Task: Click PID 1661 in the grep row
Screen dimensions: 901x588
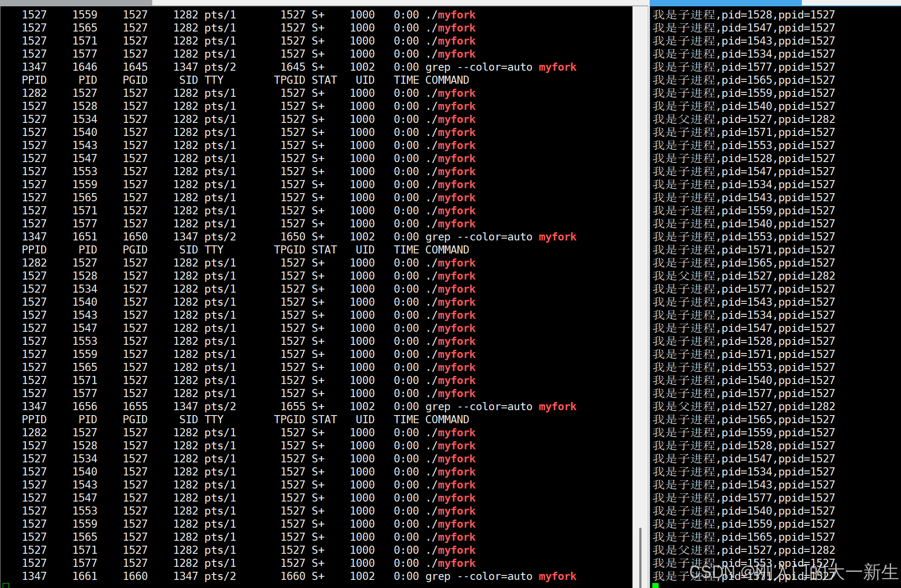Action: 85,576
